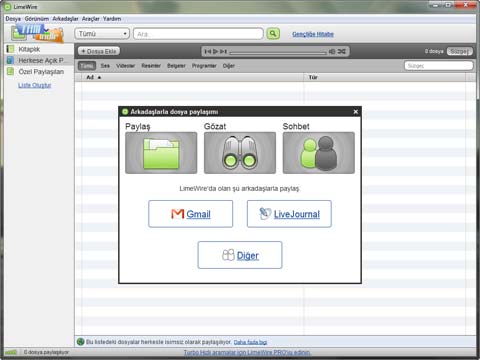The width and height of the screenshot is (480, 360).
Task: Select the Tümü file filter tab
Action: 87,66
